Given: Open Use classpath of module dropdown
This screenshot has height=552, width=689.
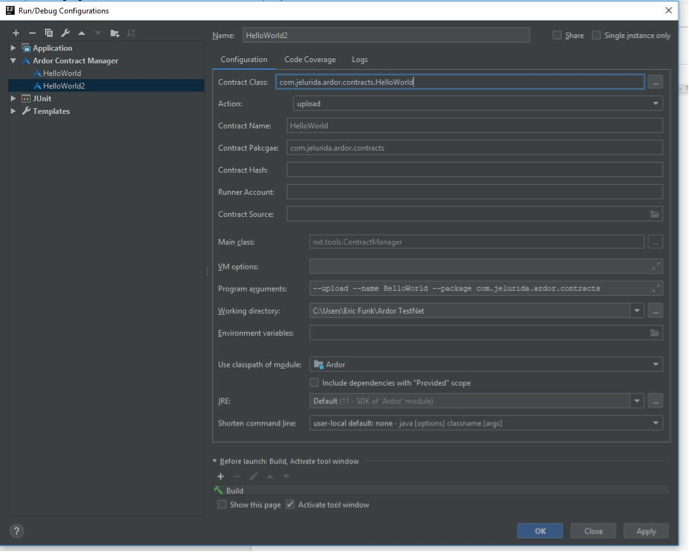Looking at the screenshot, I should tap(486, 364).
